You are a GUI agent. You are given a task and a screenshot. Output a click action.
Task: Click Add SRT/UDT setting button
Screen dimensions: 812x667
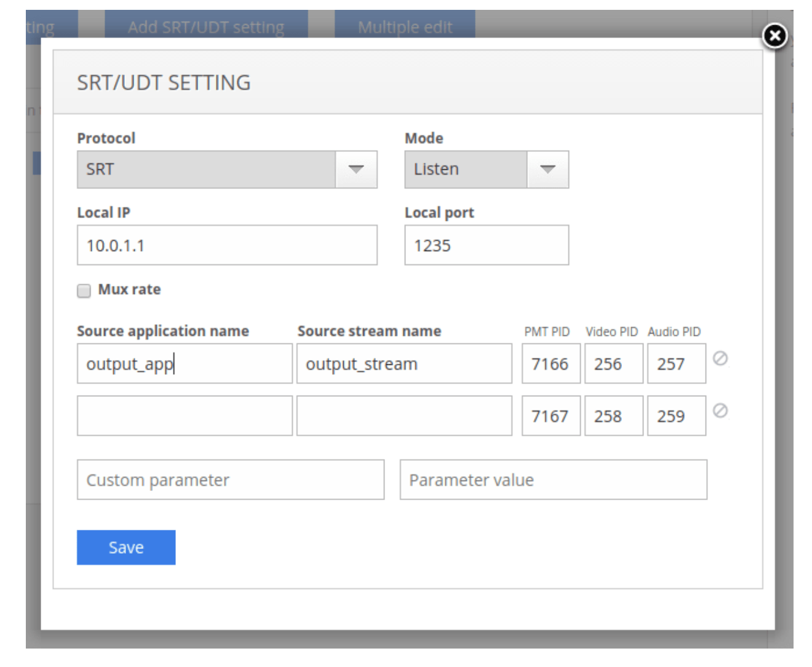(x=206, y=27)
